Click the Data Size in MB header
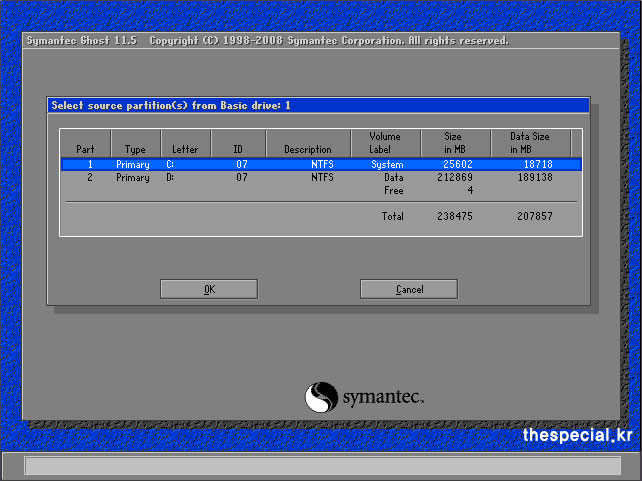 530,143
